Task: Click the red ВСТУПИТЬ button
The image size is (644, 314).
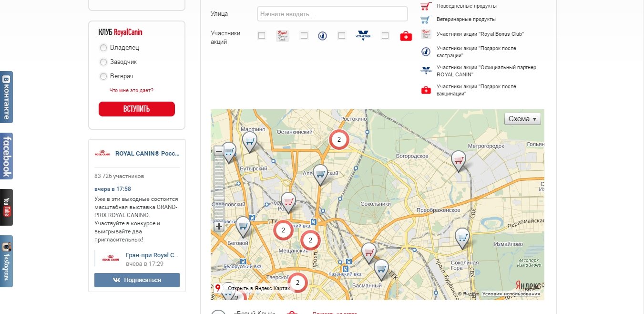Action: (x=137, y=109)
